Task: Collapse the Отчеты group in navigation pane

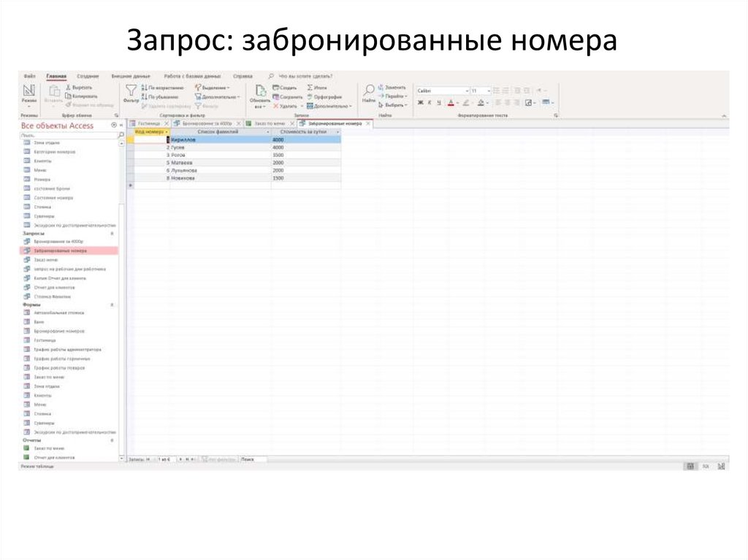Action: [x=112, y=440]
